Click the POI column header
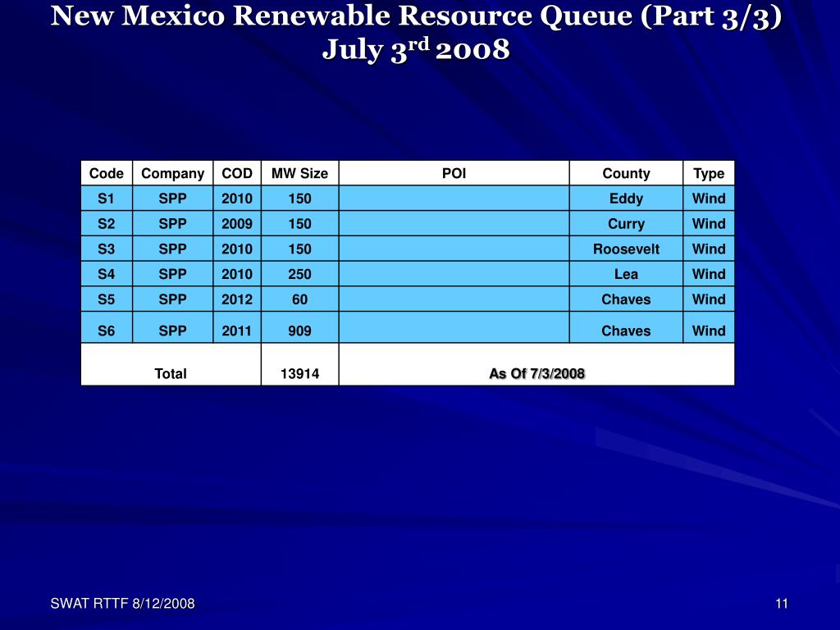This screenshot has width=840, height=630. (x=454, y=173)
